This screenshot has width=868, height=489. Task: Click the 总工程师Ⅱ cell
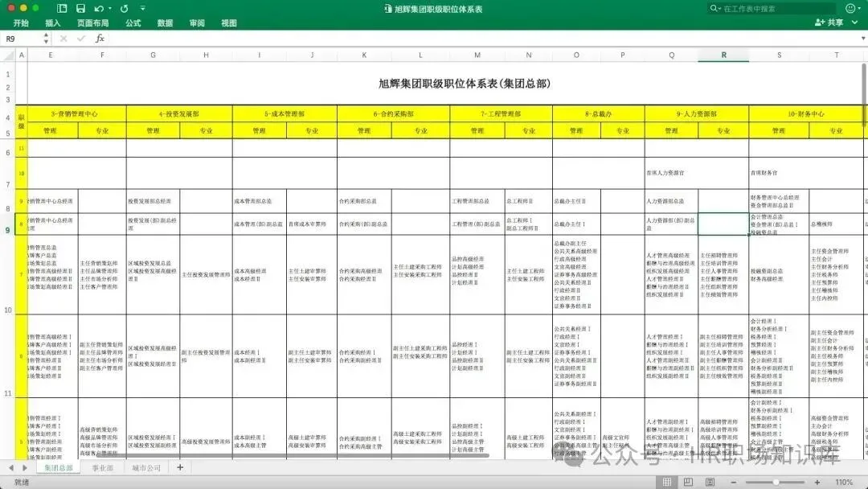528,201
